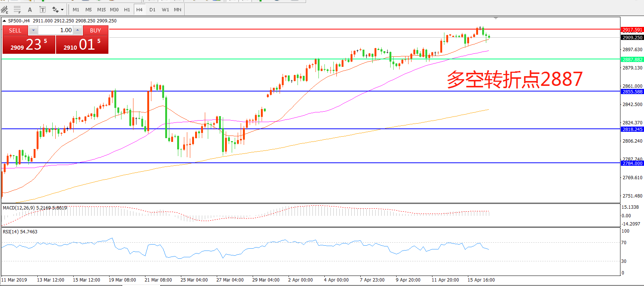Click the Arrows objects icon
This screenshot has width=644, height=286.
[55, 10]
